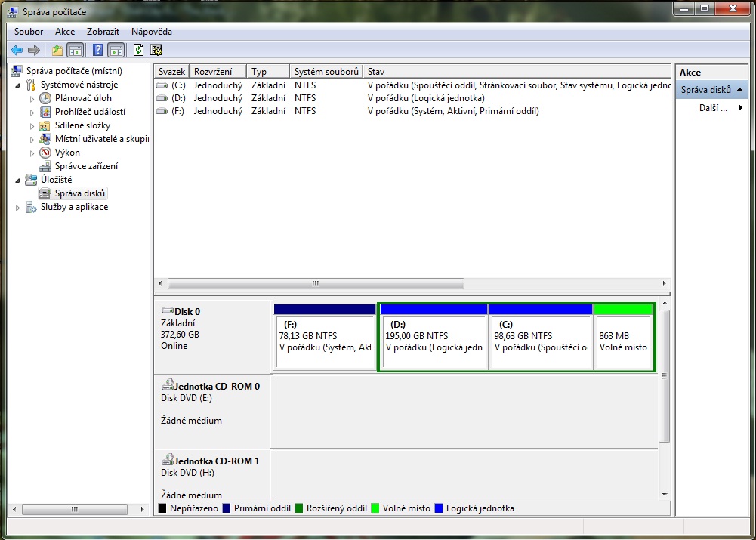Click the green Rozšířený oddíl legend swatch

click(x=299, y=508)
